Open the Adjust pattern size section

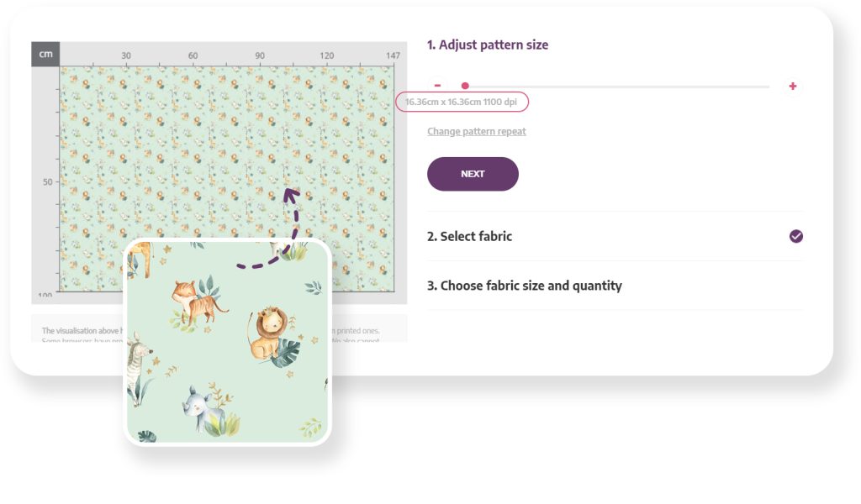coord(488,45)
